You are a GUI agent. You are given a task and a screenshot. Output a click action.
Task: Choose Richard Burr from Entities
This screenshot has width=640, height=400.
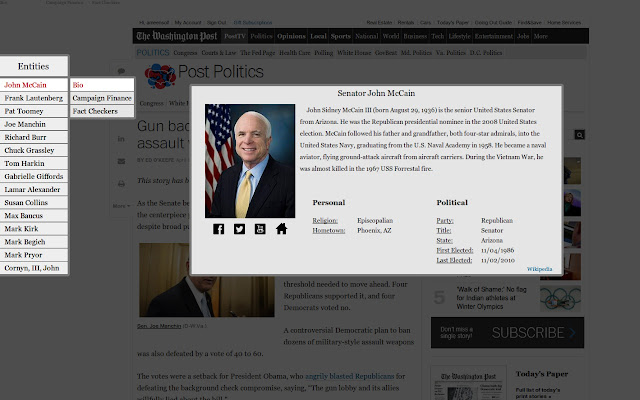[x=34, y=137]
